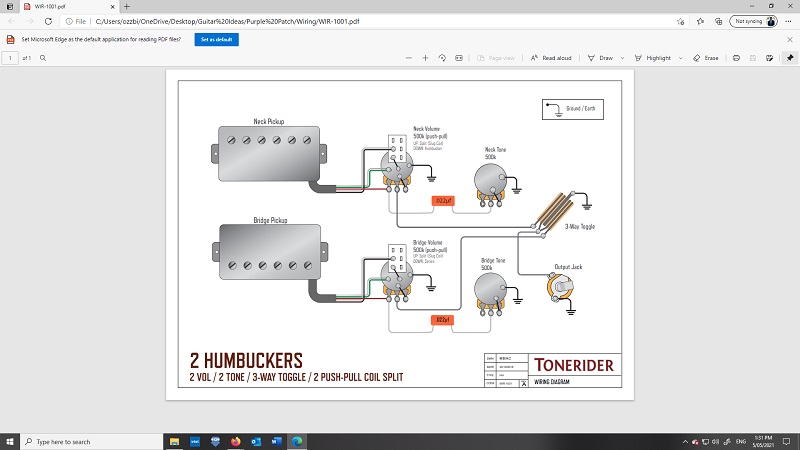Rotate the PDF page
800x450 pixels.
coord(443,58)
